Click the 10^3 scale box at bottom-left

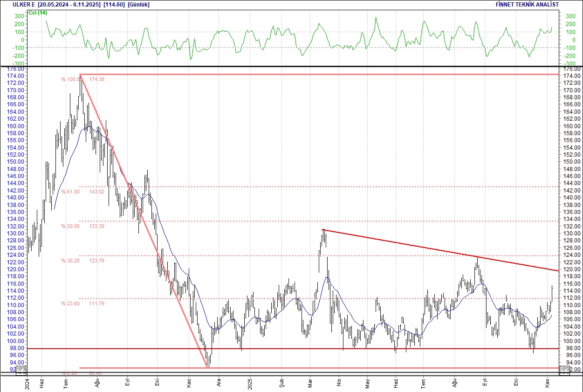pyautogui.click(x=21, y=370)
